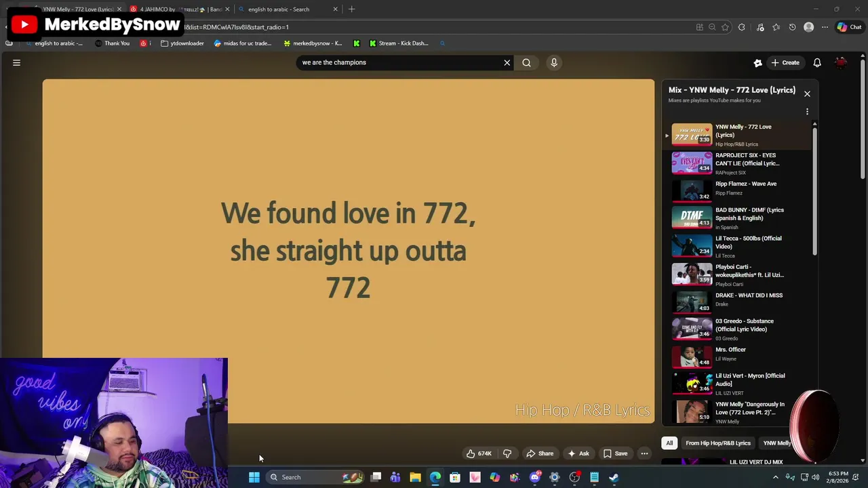This screenshot has width=868, height=488.
Task: Start voice search with the microphone icon
Action: tap(554, 62)
